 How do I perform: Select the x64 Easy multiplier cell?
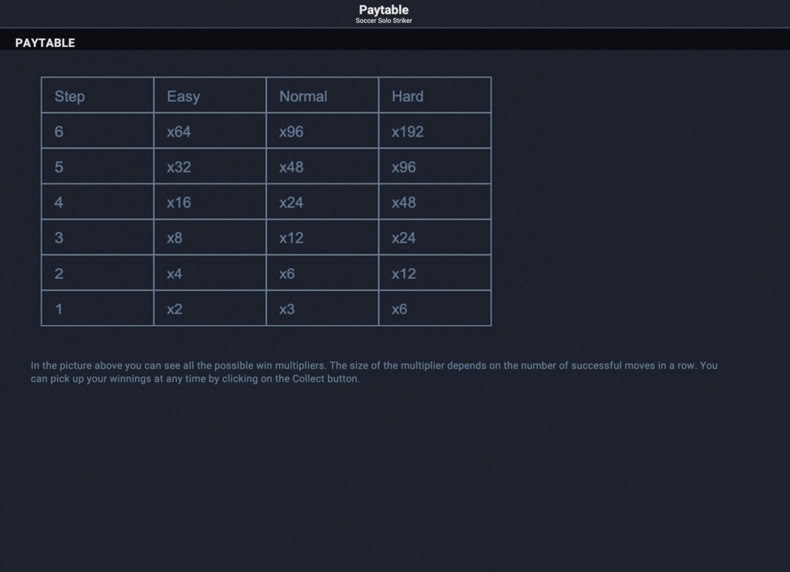click(x=210, y=131)
